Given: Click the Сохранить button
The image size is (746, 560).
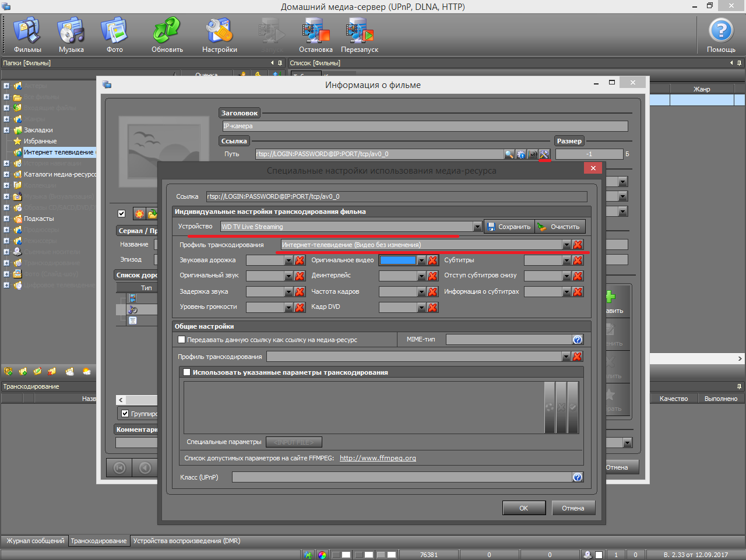Looking at the screenshot, I should tap(508, 227).
